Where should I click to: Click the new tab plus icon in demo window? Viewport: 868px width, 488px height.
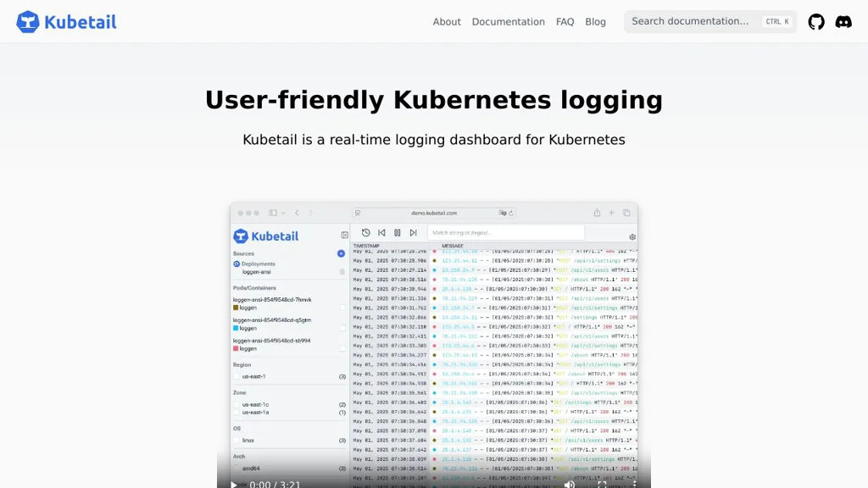(612, 213)
